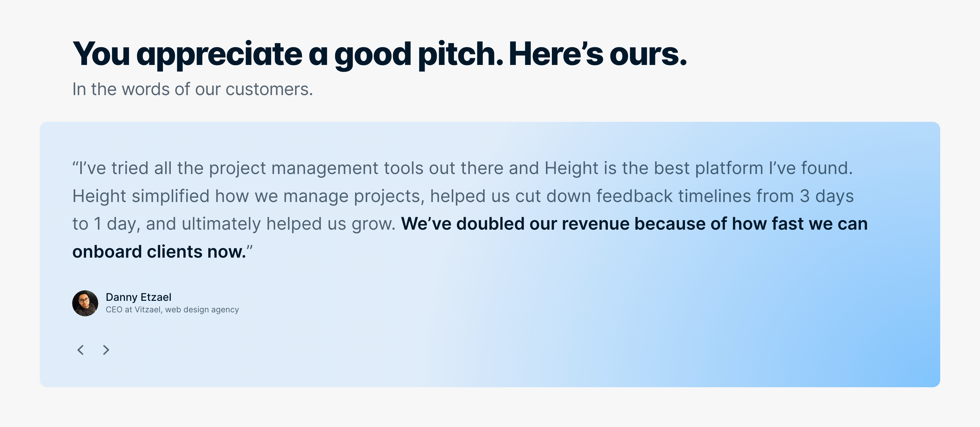980x427 pixels.
Task: Go to the previous testimonial
Action: [81, 350]
